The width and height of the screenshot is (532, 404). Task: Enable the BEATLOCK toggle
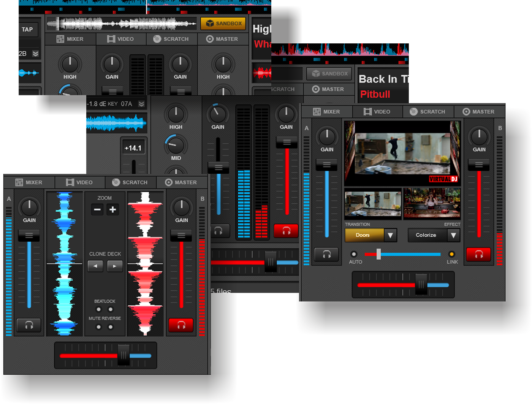coord(99,309)
